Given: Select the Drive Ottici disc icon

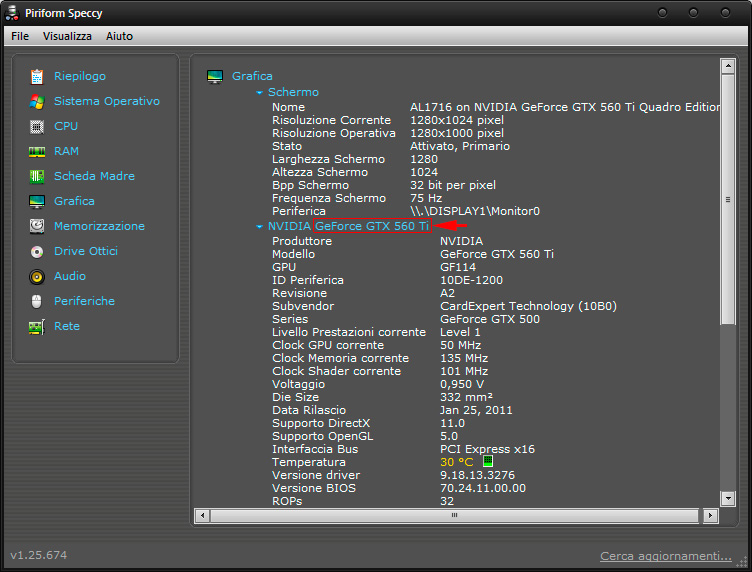Looking at the screenshot, I should tap(37, 251).
